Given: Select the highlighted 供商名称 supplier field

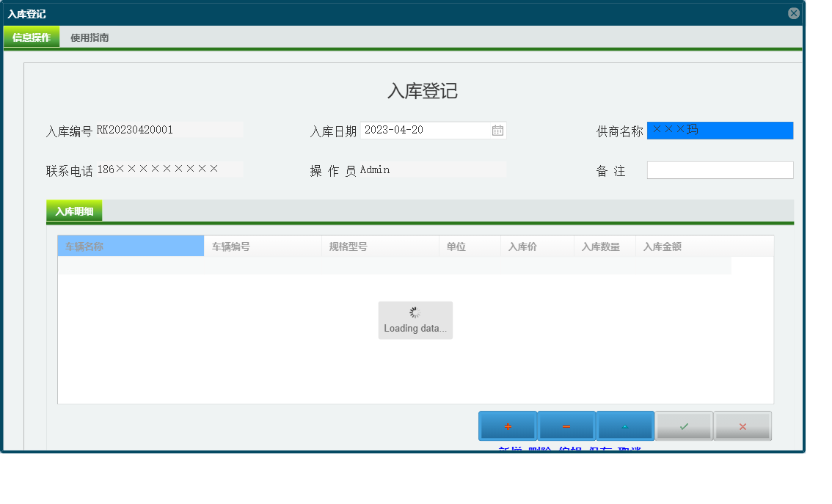Looking at the screenshot, I should (720, 130).
